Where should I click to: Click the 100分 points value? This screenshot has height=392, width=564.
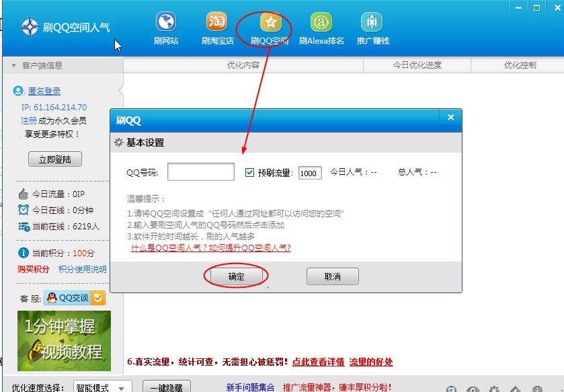pyautogui.click(x=83, y=253)
